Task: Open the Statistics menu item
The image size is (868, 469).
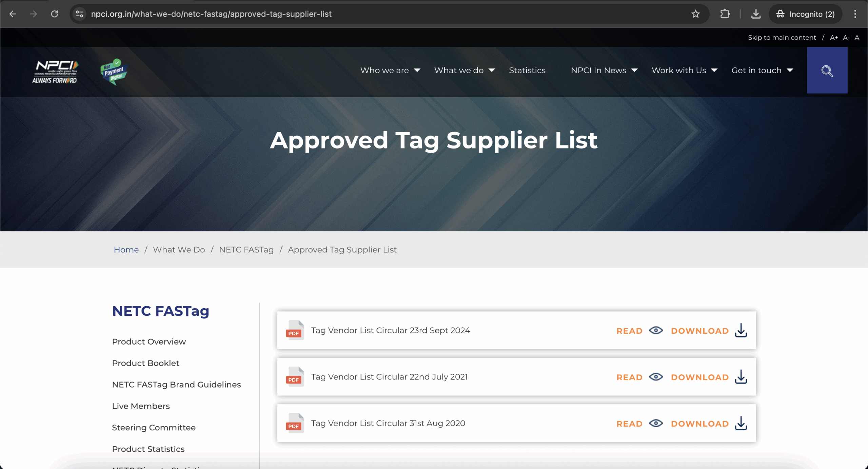Action: pyautogui.click(x=527, y=70)
